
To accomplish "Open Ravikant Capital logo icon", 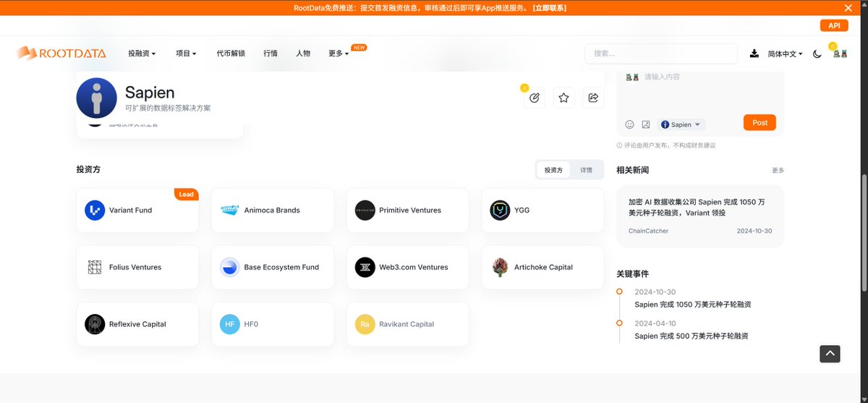I will (x=365, y=324).
